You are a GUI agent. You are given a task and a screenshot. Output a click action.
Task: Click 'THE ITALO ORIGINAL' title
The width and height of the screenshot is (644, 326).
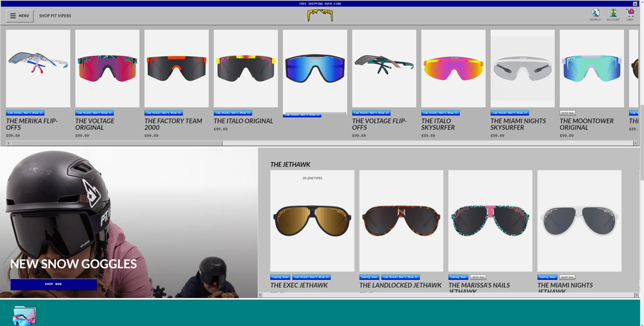244,121
